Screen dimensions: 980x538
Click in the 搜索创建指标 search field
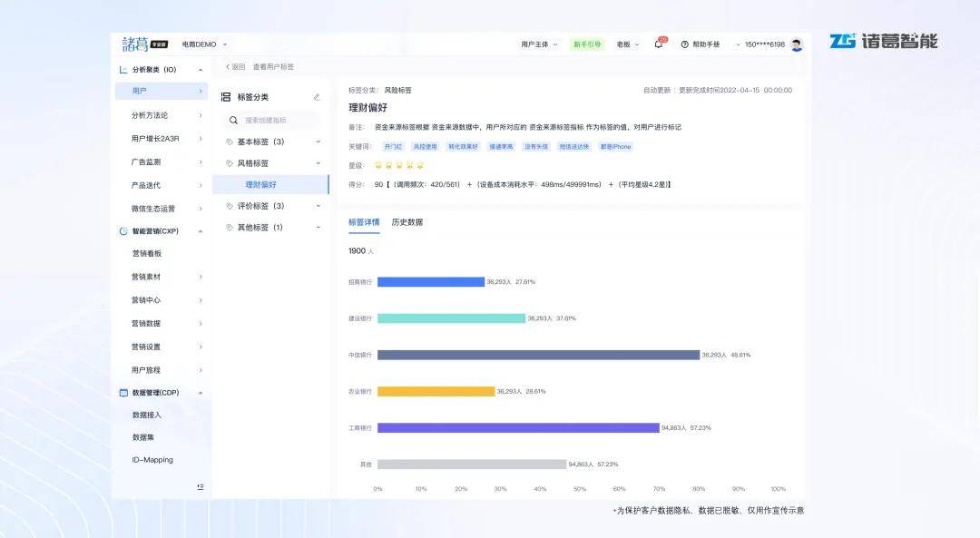coord(272,120)
